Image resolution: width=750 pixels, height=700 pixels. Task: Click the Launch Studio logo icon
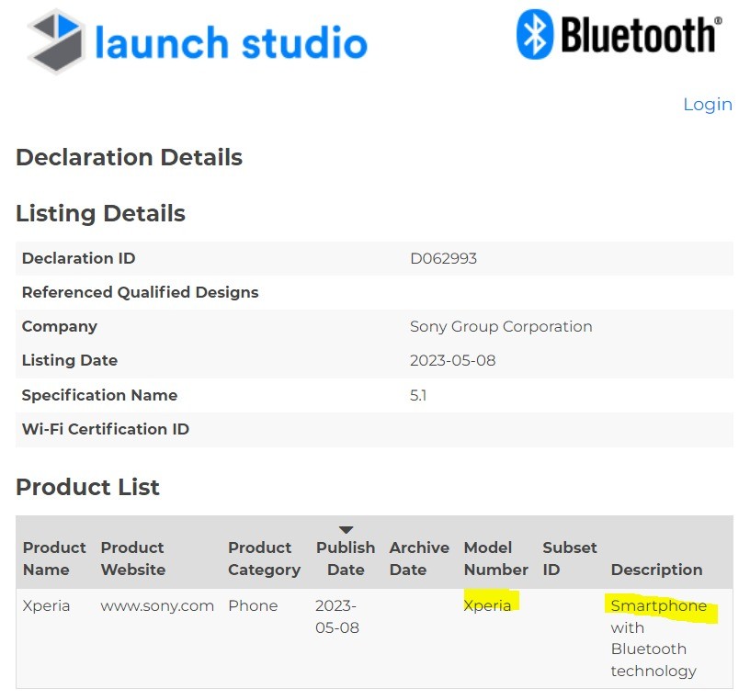(55, 41)
